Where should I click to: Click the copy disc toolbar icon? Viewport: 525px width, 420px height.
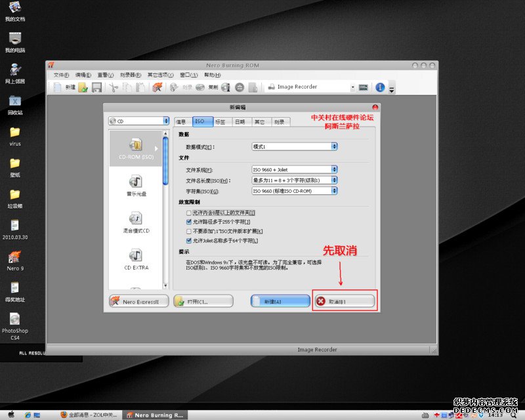click(200, 88)
